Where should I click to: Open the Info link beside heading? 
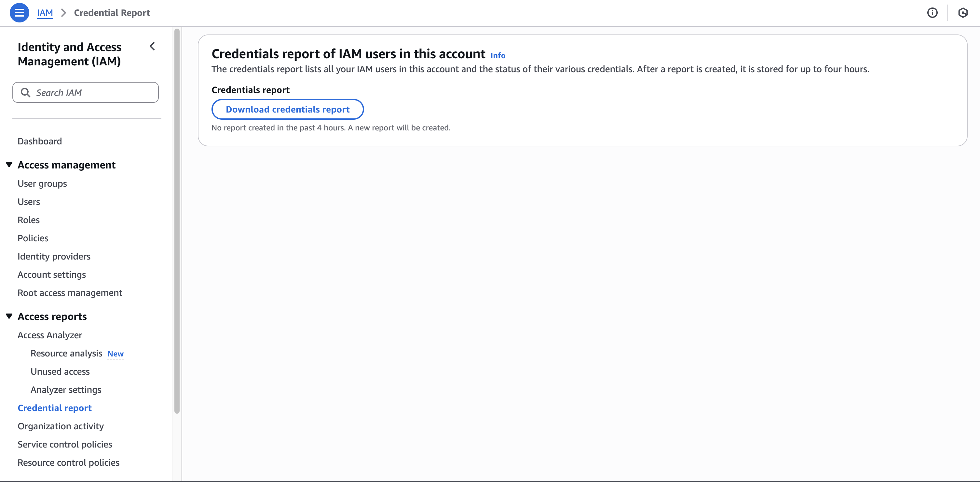coord(497,56)
